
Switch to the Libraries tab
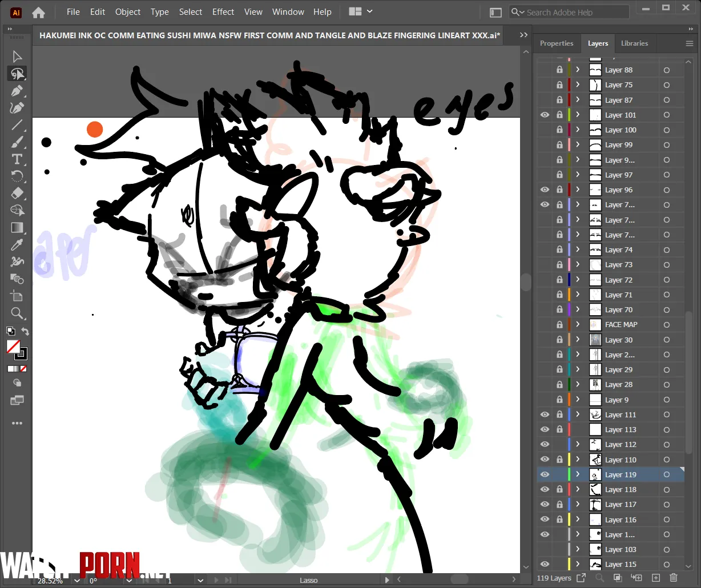(x=634, y=43)
